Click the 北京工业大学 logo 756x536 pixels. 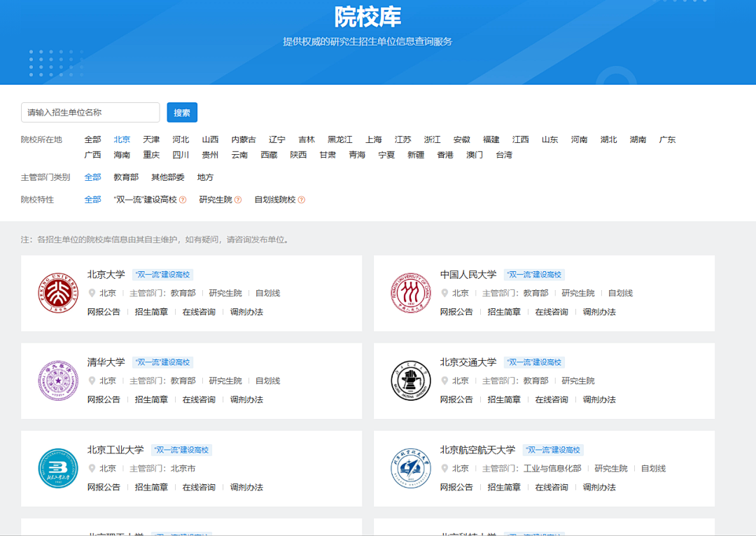click(58, 468)
